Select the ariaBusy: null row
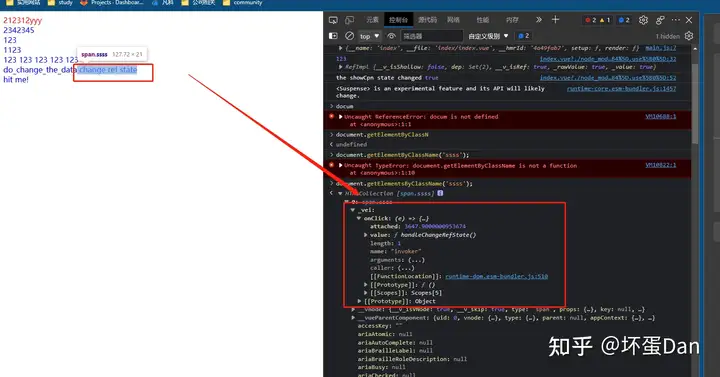This screenshot has width=720, height=377. point(382,367)
